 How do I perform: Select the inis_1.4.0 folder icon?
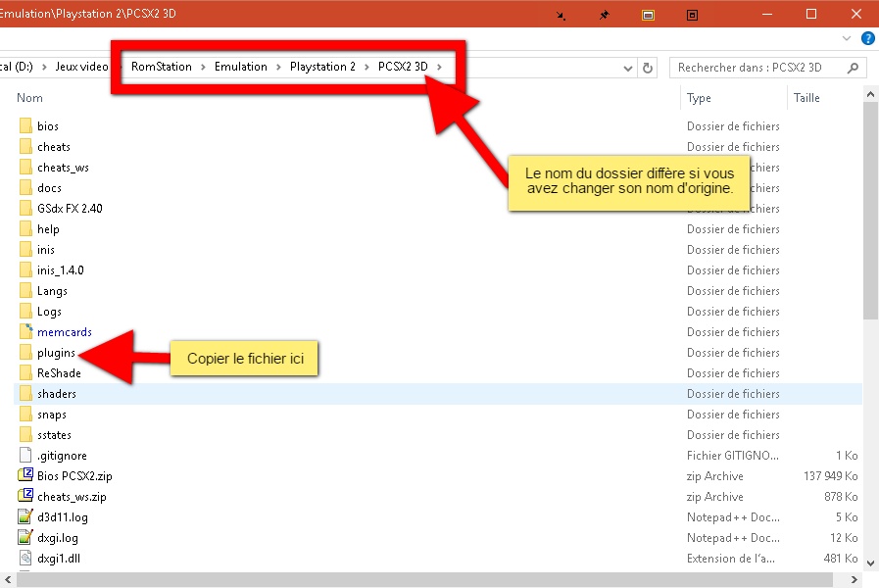click(x=25, y=270)
